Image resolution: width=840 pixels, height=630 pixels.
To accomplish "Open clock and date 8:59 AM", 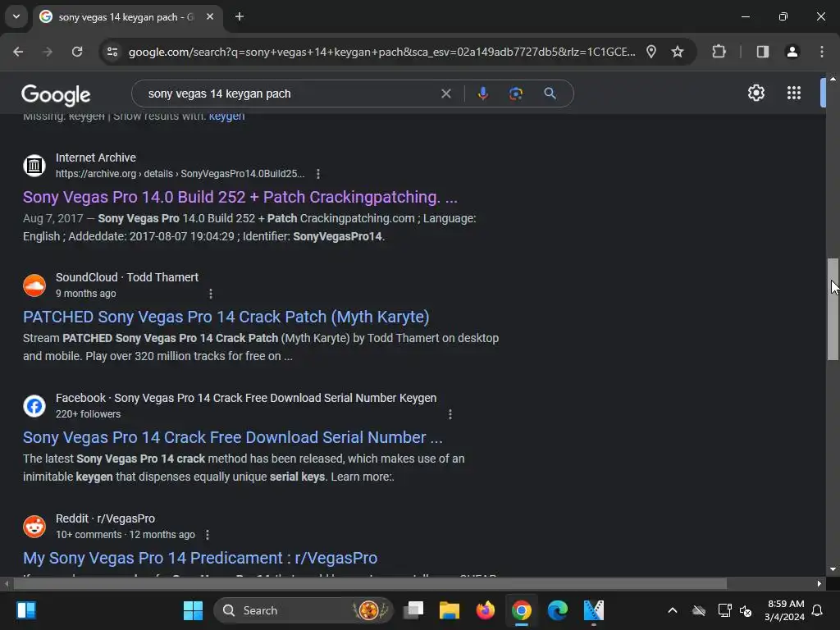I will 785,610.
